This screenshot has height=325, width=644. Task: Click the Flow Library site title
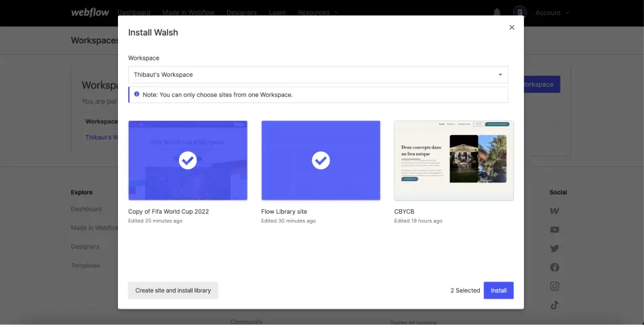pyautogui.click(x=284, y=212)
